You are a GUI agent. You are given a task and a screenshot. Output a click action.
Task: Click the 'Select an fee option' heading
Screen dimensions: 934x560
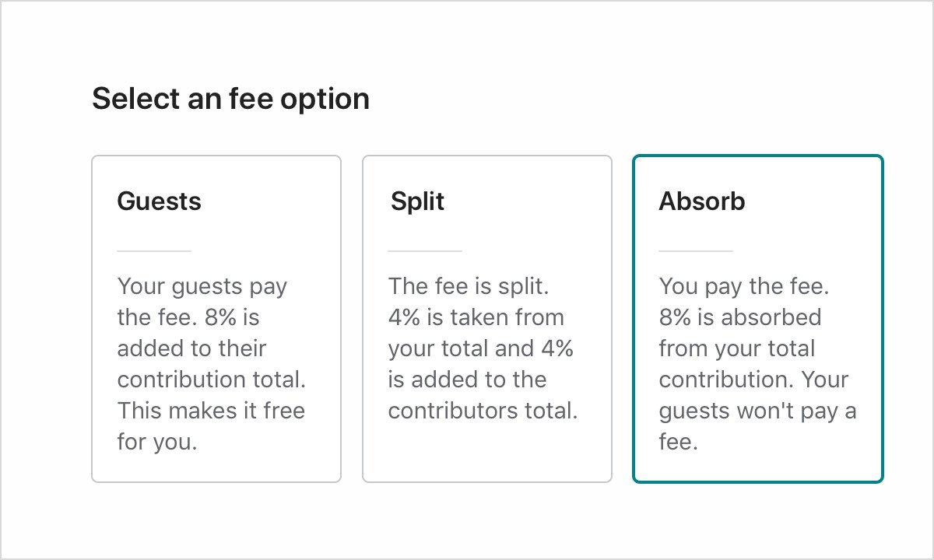click(231, 98)
